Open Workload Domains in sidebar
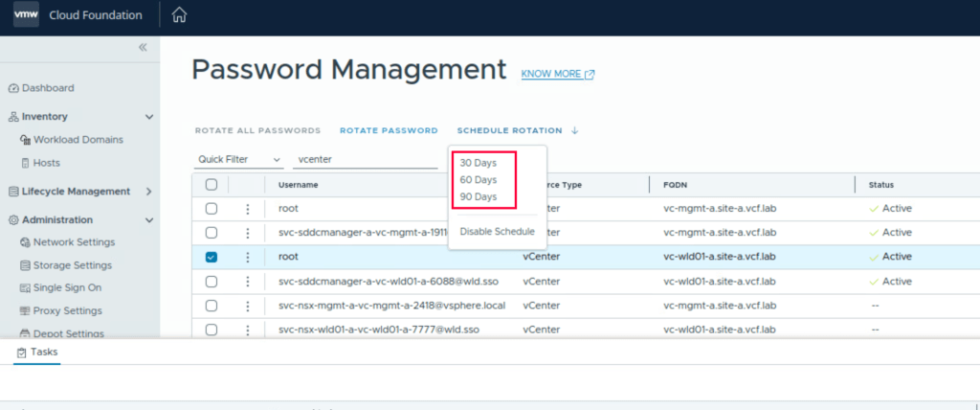Screen dimensions: 980x410 point(78,140)
